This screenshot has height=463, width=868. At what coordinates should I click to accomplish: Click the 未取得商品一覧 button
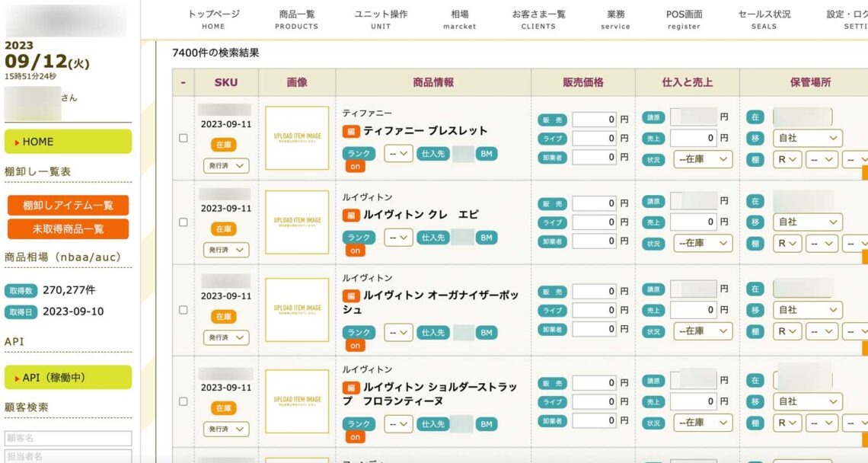point(68,229)
